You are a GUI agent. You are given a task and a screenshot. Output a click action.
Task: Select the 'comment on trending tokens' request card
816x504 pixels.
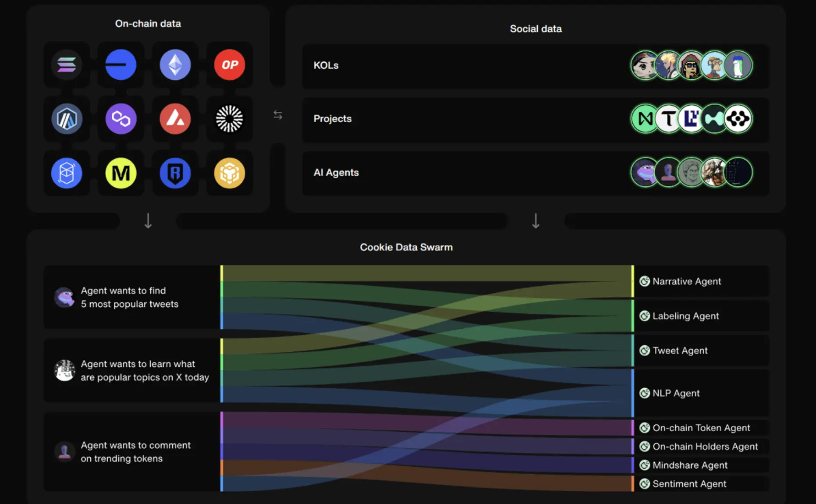pos(131,451)
